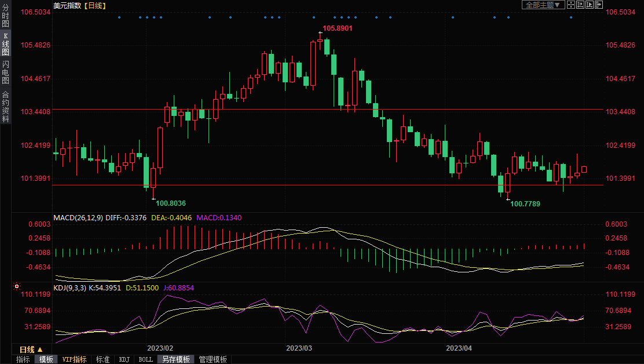Open the 闪电图 sidebar tab
The width and height of the screenshot is (644, 364).
coord(5,72)
